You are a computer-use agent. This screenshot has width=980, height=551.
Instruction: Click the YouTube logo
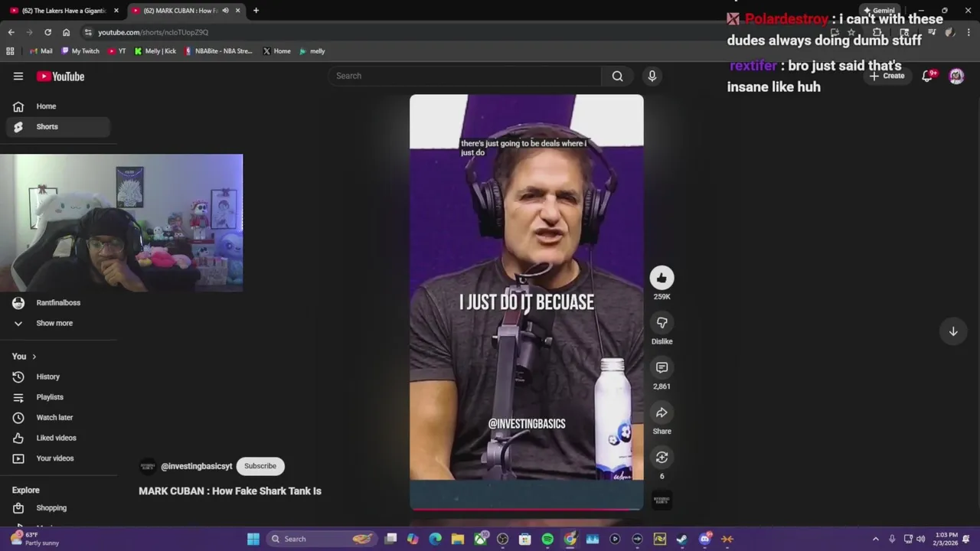pos(60,76)
